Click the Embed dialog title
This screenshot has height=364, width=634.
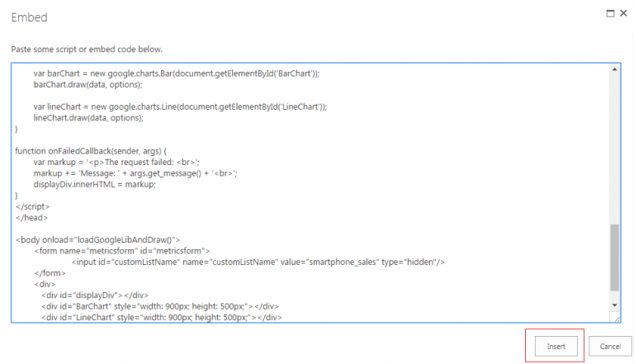pyautogui.click(x=29, y=17)
